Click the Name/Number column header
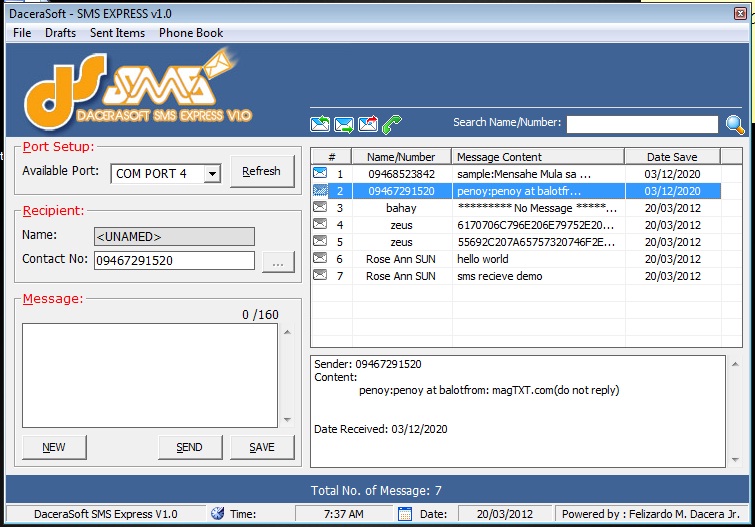This screenshot has height=527, width=755. (x=401, y=157)
